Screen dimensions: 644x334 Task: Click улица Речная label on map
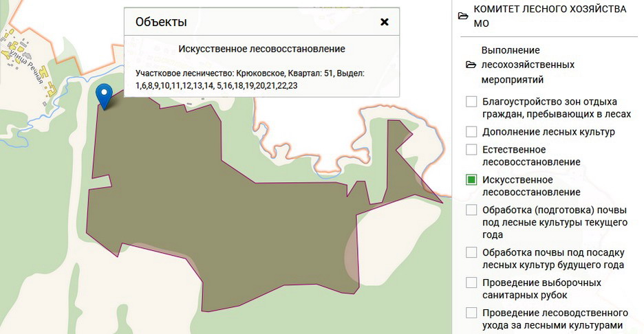pyautogui.click(x=26, y=66)
